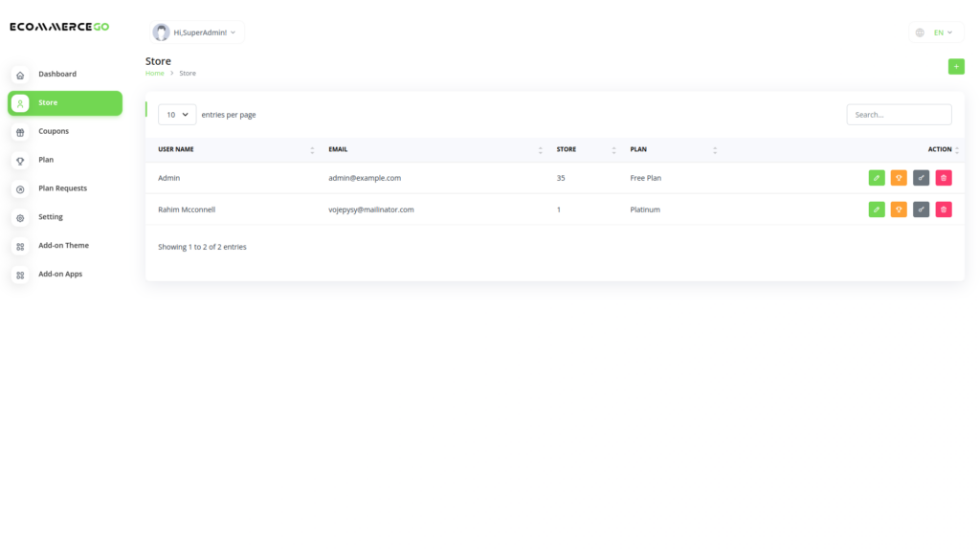Click the Add-on Apps grid icon
This screenshot has width=980, height=551.
pyautogui.click(x=20, y=275)
